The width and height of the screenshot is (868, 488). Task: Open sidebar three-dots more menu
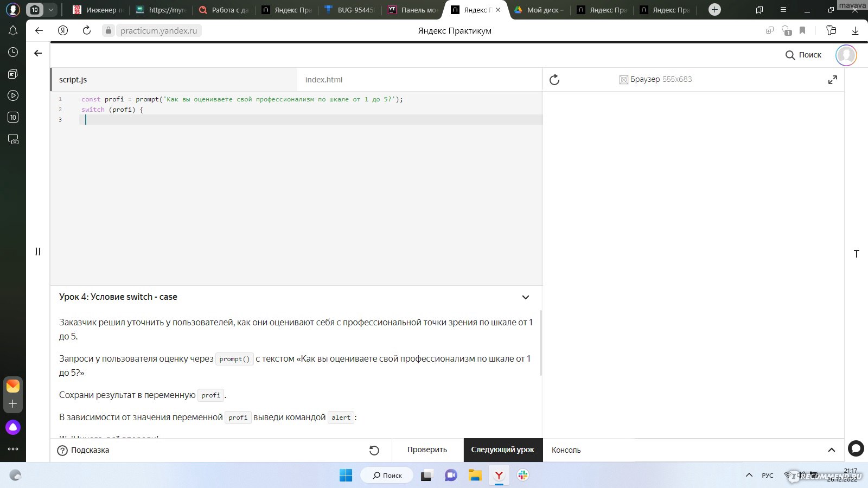[x=13, y=449]
